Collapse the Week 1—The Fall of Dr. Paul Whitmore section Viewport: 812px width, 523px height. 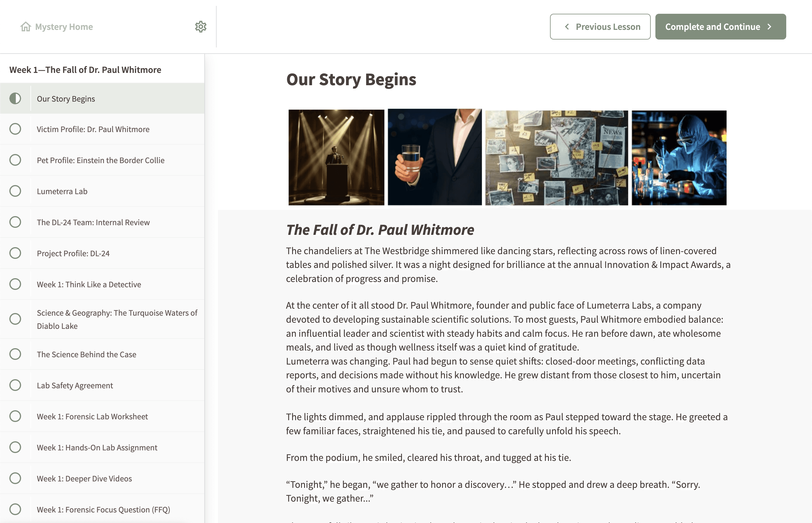85,70
